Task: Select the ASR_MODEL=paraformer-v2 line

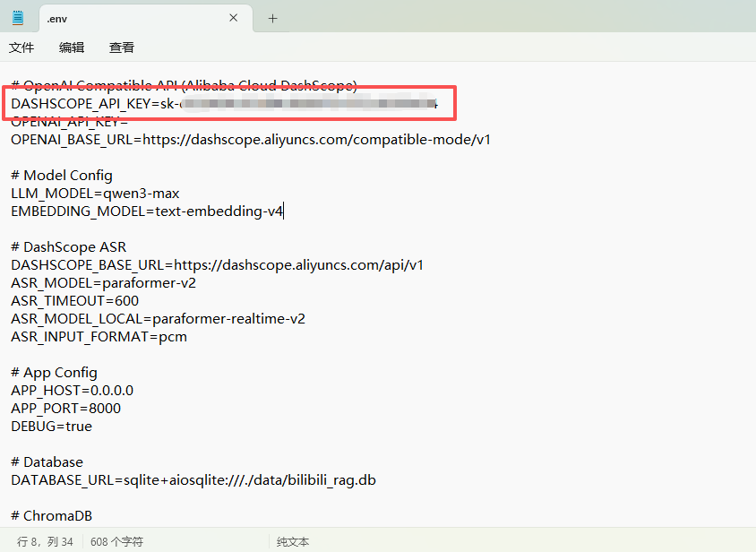Action: pyautogui.click(x=104, y=283)
